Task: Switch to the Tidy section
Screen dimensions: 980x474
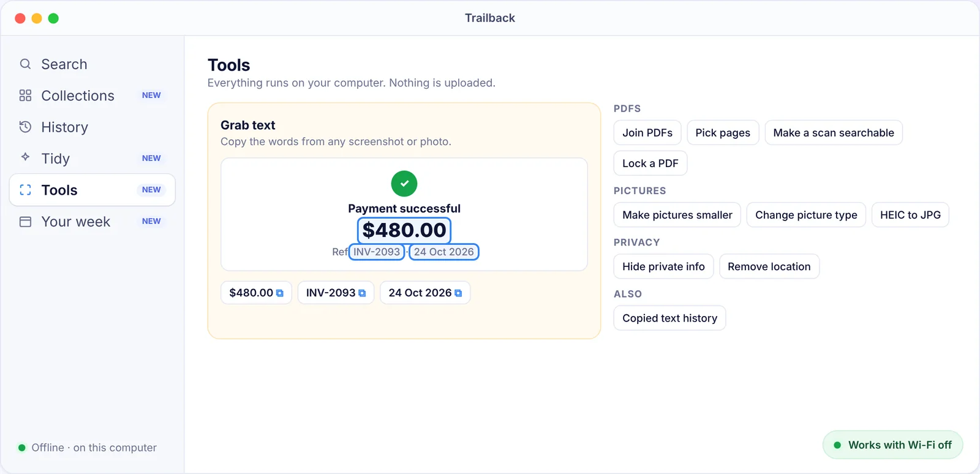Action: tap(92, 159)
